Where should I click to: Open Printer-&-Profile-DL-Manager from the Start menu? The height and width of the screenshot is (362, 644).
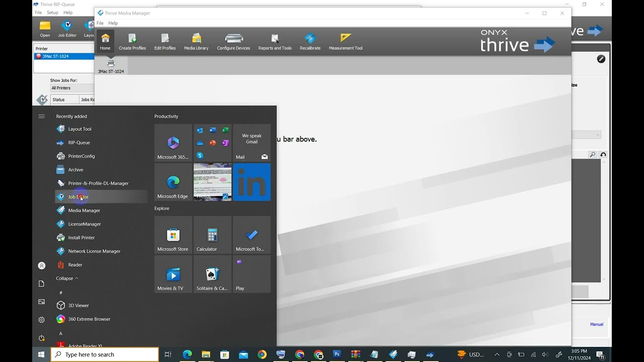click(x=101, y=184)
